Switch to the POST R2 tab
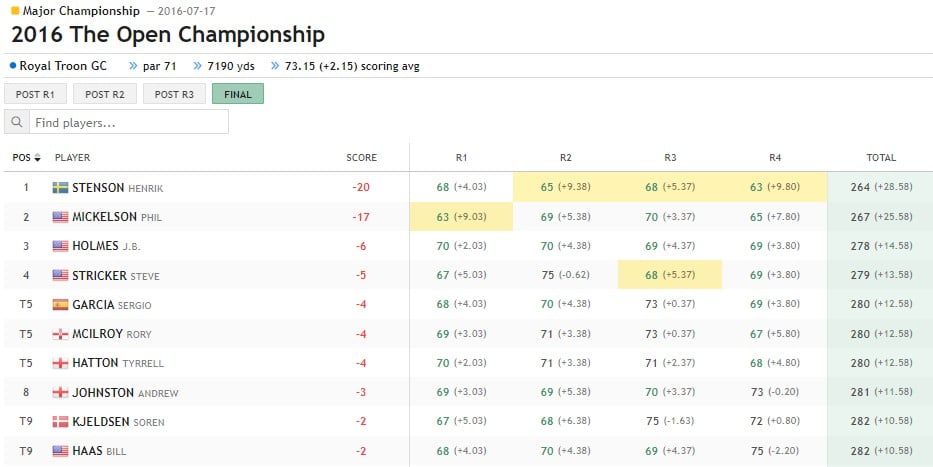The height and width of the screenshot is (467, 933). [105, 94]
